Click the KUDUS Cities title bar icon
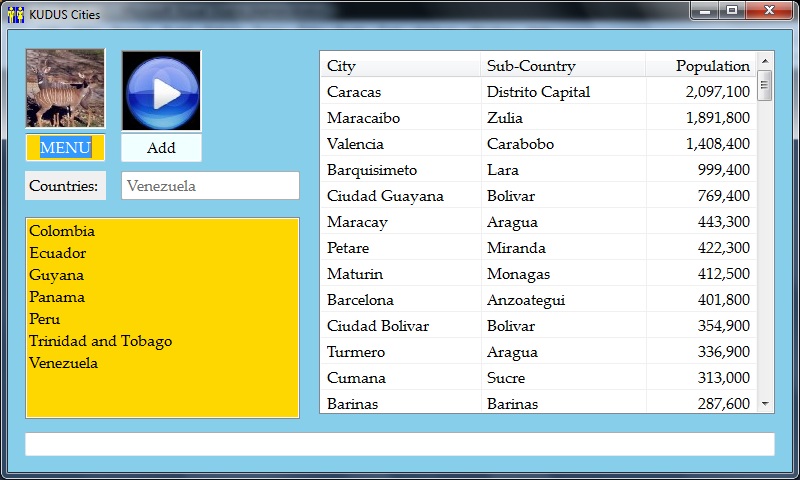 pyautogui.click(x=15, y=14)
